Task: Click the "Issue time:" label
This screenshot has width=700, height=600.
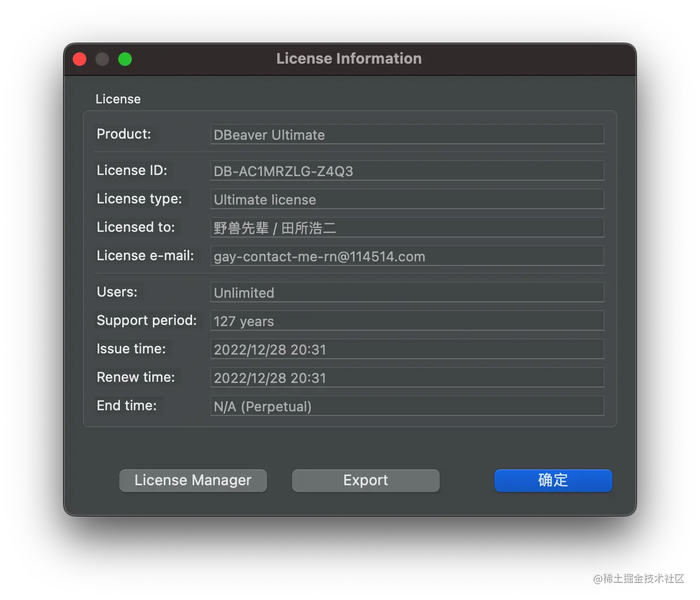Action: [131, 349]
